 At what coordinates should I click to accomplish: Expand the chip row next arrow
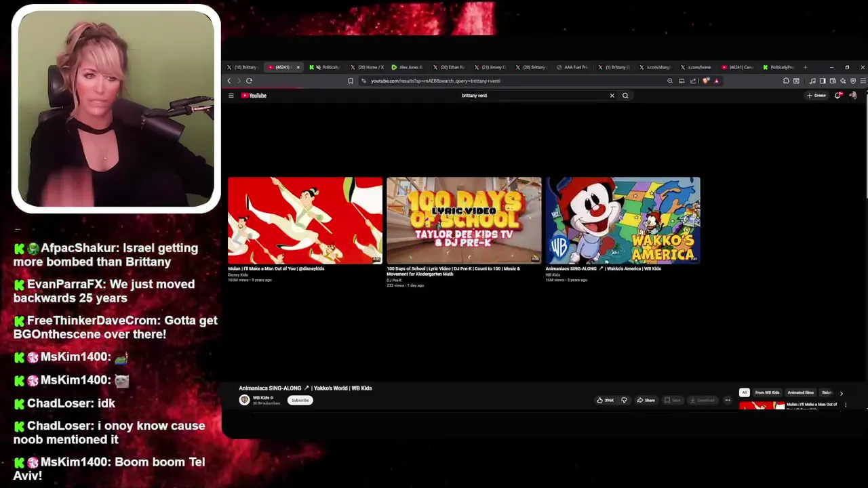click(841, 393)
